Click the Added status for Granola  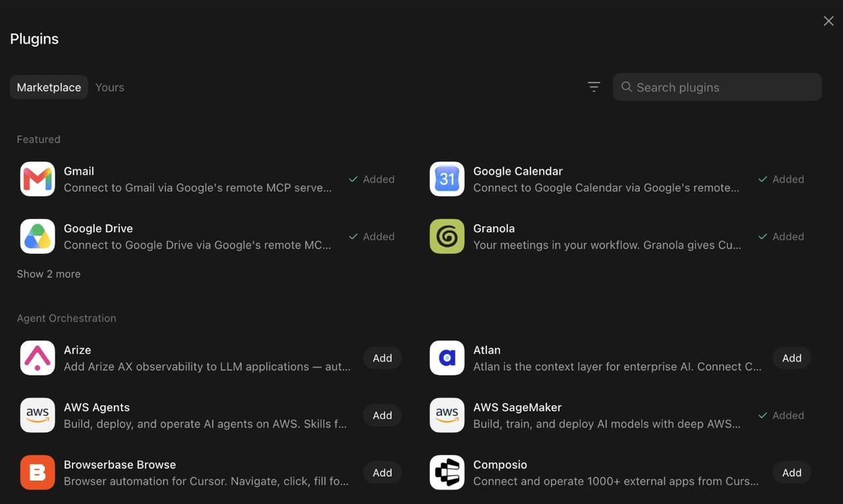tap(781, 236)
